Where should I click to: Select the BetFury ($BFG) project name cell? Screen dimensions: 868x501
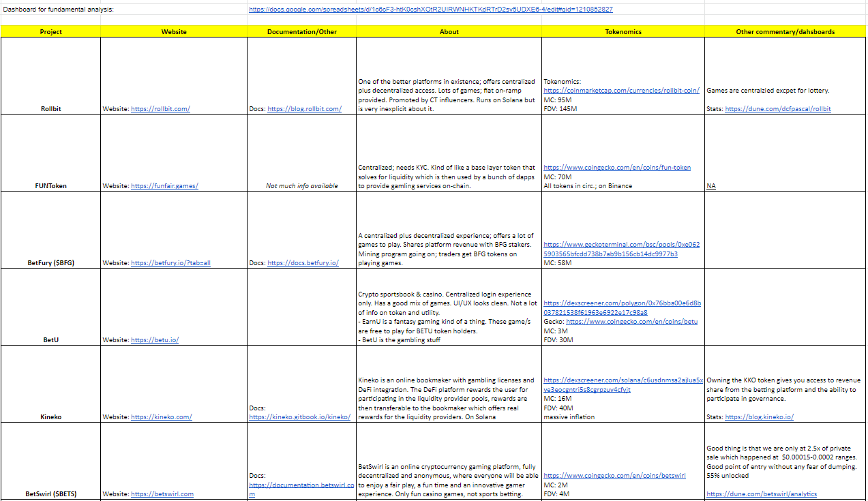pos(50,230)
